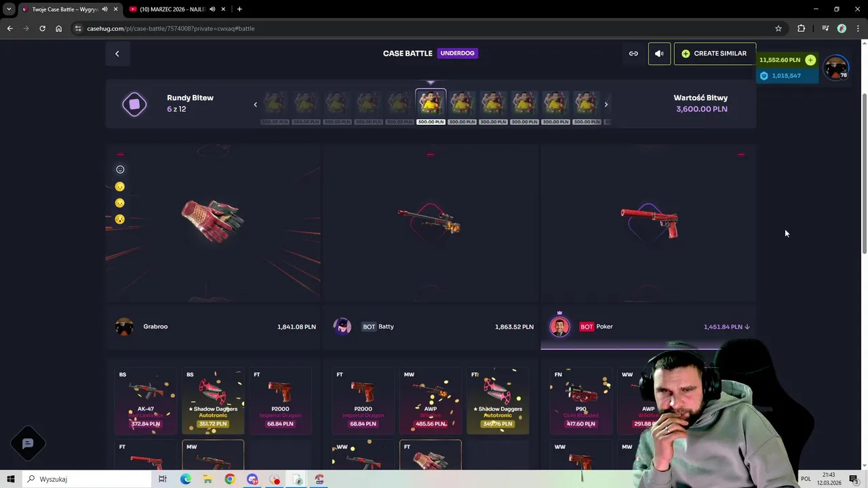
Task: Reload the page
Action: click(42, 28)
